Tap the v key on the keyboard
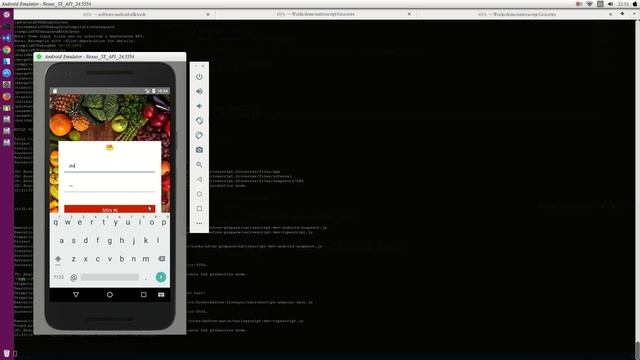 [110, 259]
